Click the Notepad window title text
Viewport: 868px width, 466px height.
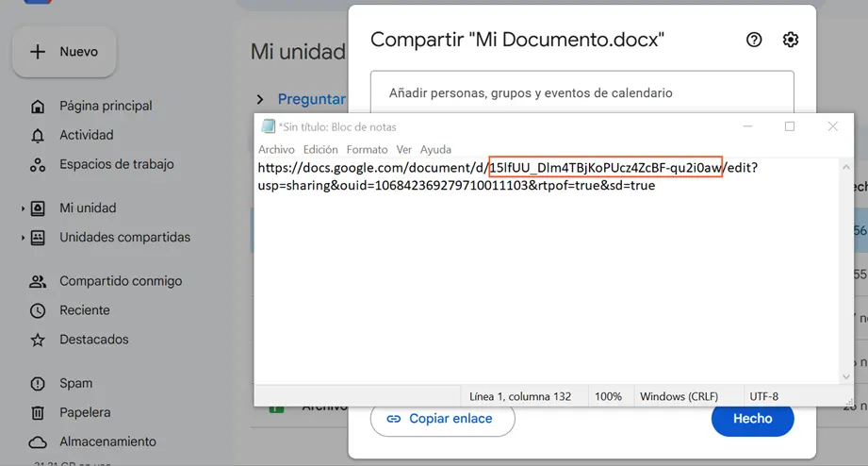pyautogui.click(x=337, y=127)
